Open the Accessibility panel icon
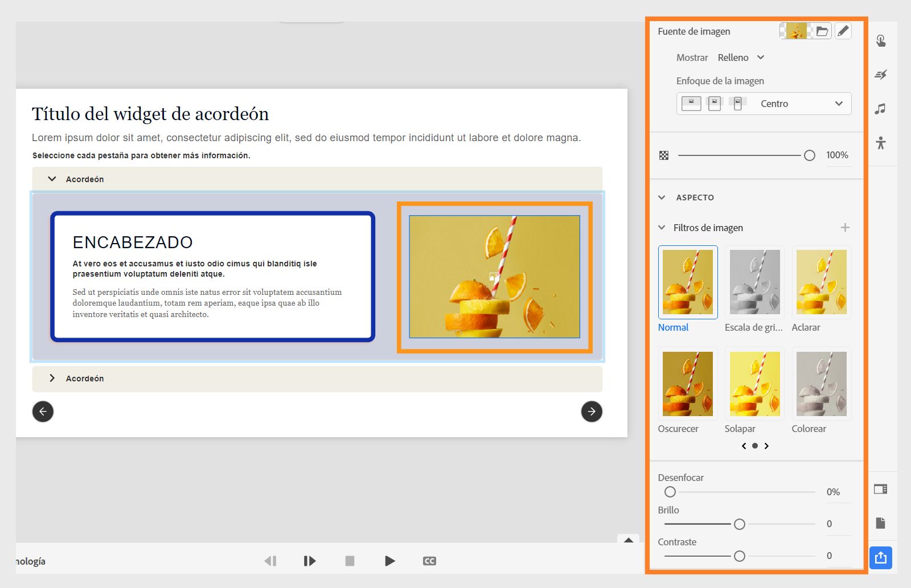 (881, 143)
